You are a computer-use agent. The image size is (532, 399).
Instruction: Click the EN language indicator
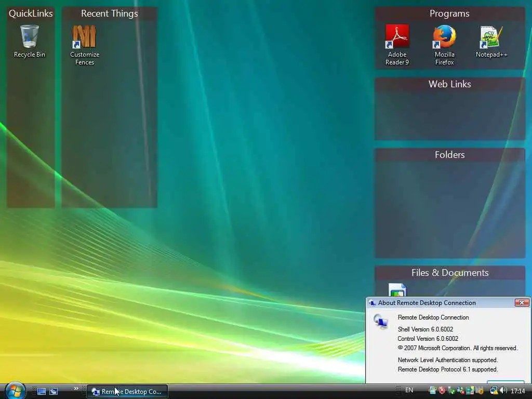[409, 390]
